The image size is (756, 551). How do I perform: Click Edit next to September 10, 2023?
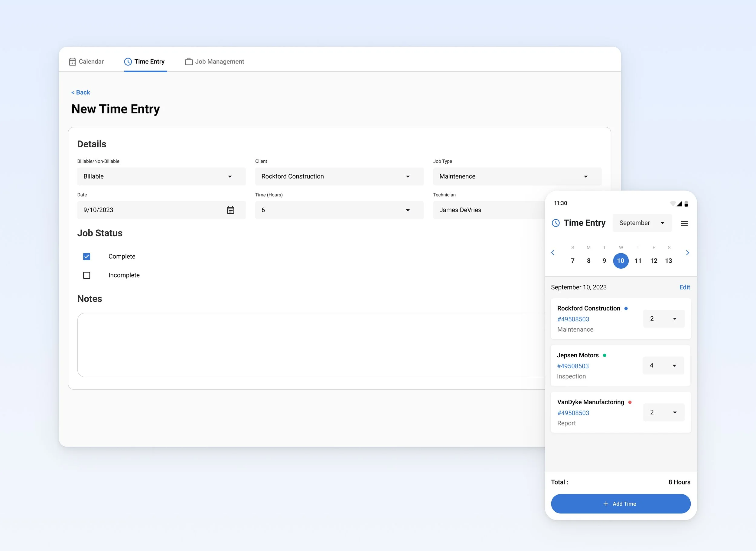[684, 287]
